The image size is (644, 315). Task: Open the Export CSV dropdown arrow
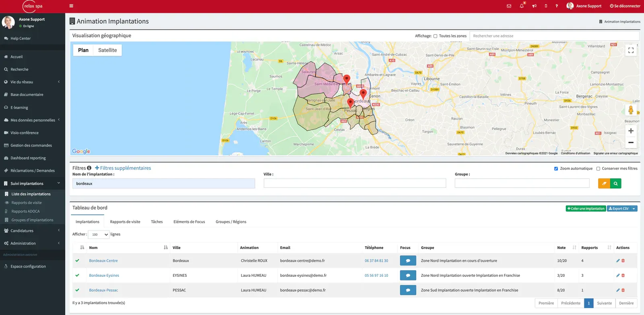(634, 209)
